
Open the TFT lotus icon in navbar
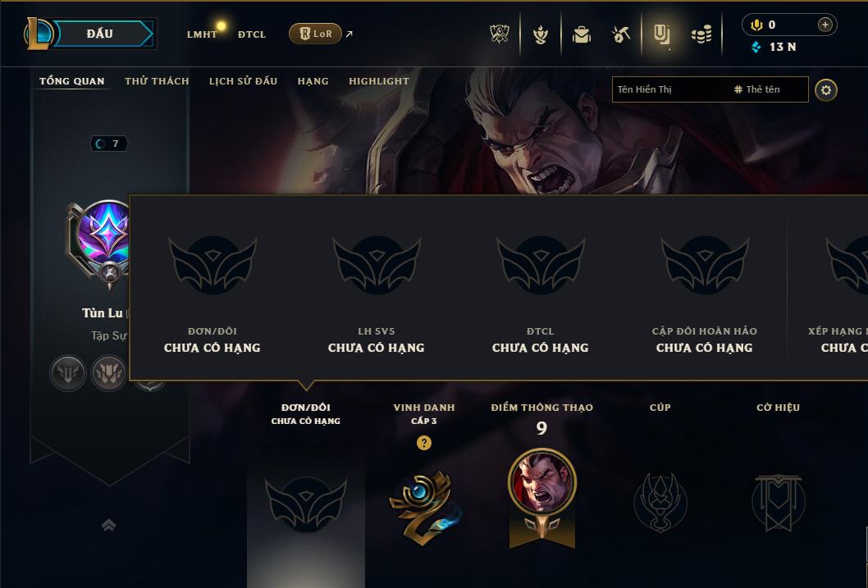pos(541,34)
